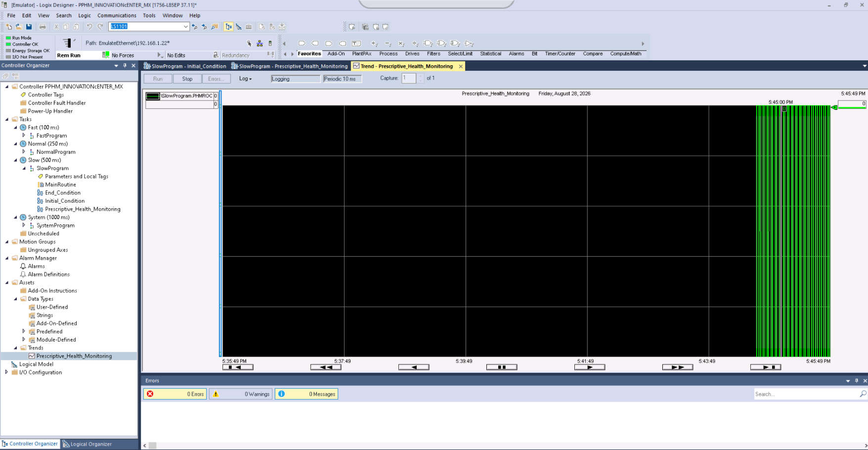
Task: Click the Capture number input field
Action: click(409, 78)
